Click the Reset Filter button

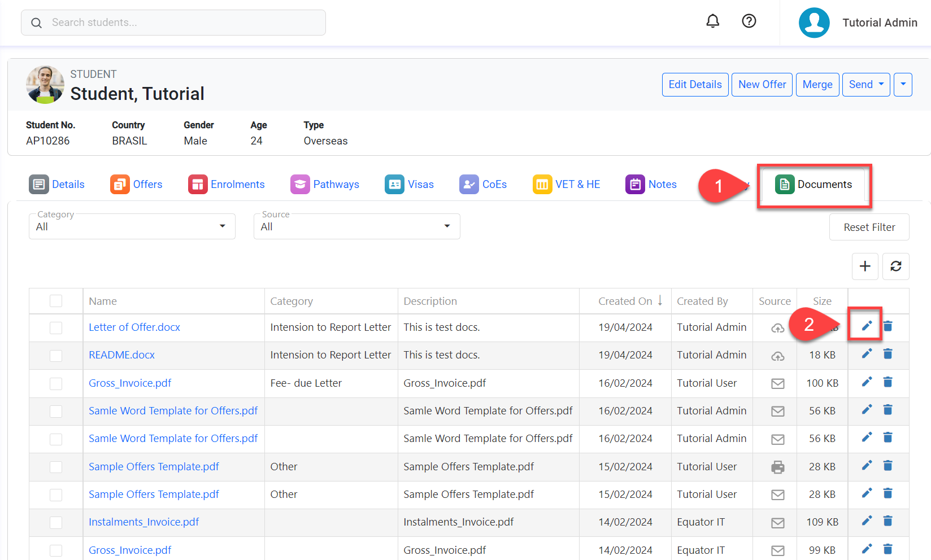(x=869, y=227)
